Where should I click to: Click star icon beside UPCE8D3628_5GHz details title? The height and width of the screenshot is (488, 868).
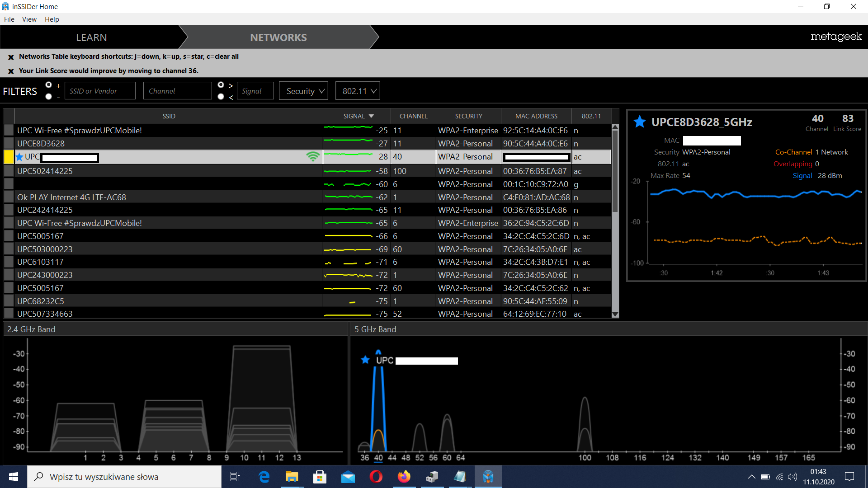[x=639, y=122]
